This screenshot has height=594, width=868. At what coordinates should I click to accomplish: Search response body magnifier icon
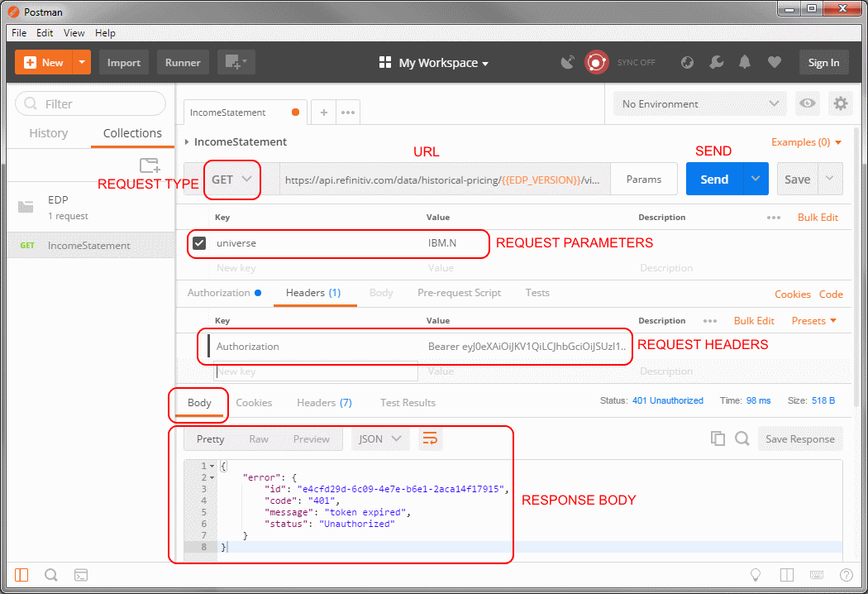coord(742,438)
